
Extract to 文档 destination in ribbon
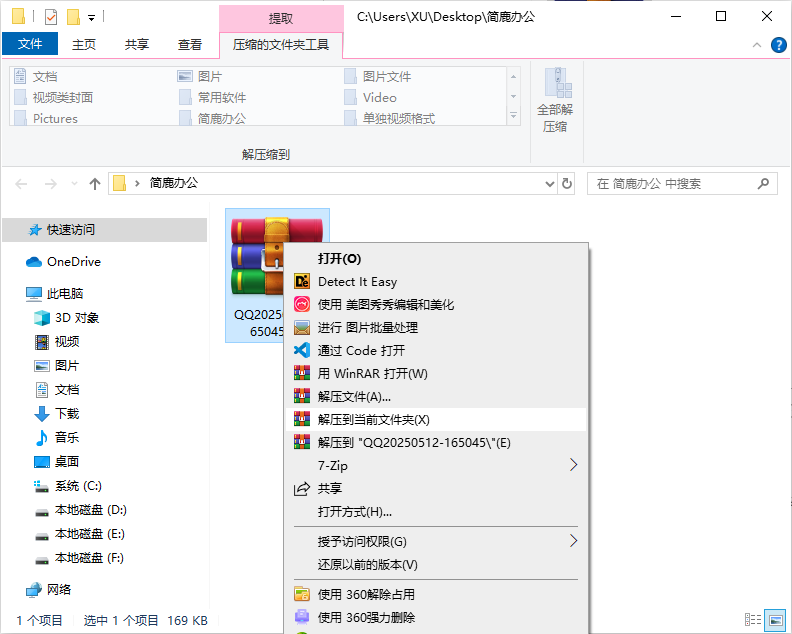point(36,76)
